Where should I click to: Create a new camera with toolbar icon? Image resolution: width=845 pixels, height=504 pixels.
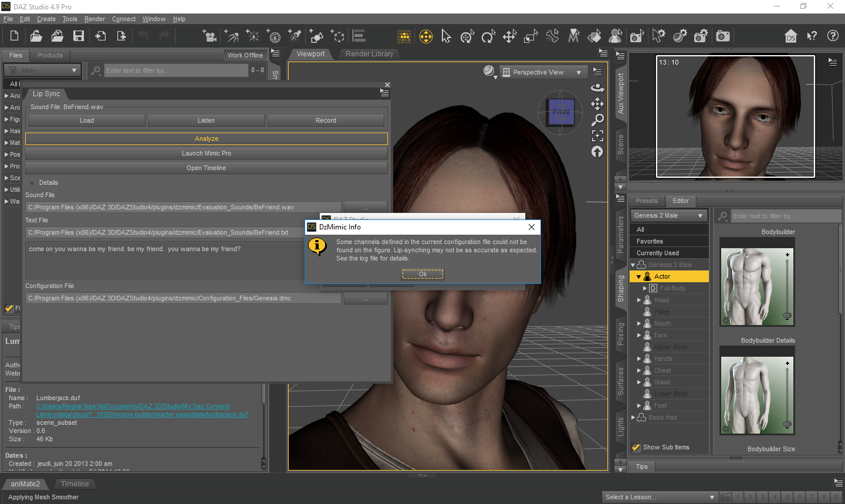tap(209, 36)
